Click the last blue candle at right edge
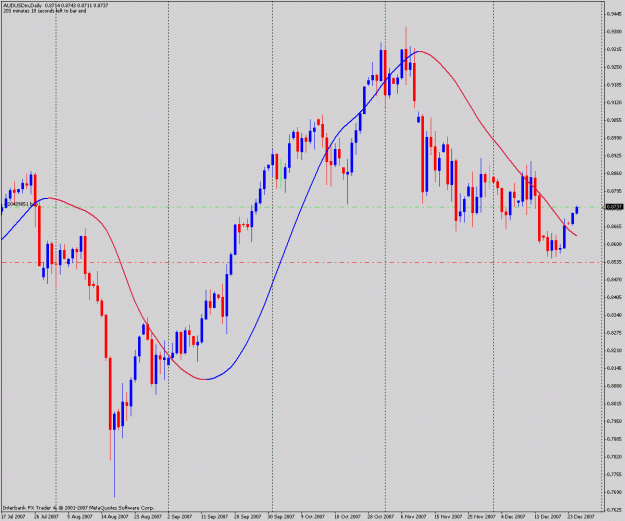The width and height of the screenshot is (625, 521). coord(577,210)
